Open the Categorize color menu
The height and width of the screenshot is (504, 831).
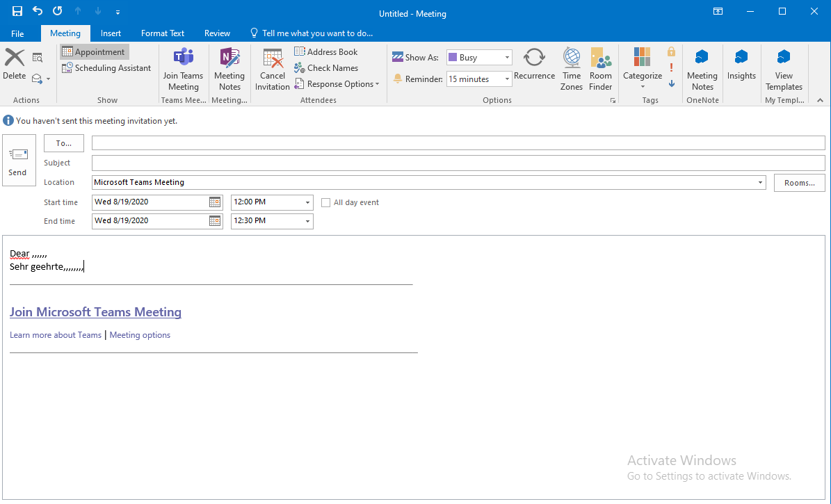[643, 68]
